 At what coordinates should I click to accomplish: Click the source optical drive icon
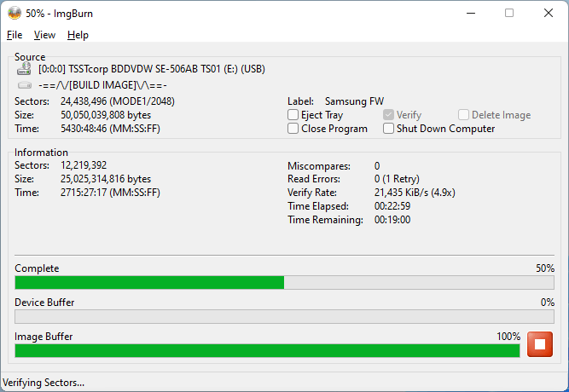pyautogui.click(x=25, y=69)
